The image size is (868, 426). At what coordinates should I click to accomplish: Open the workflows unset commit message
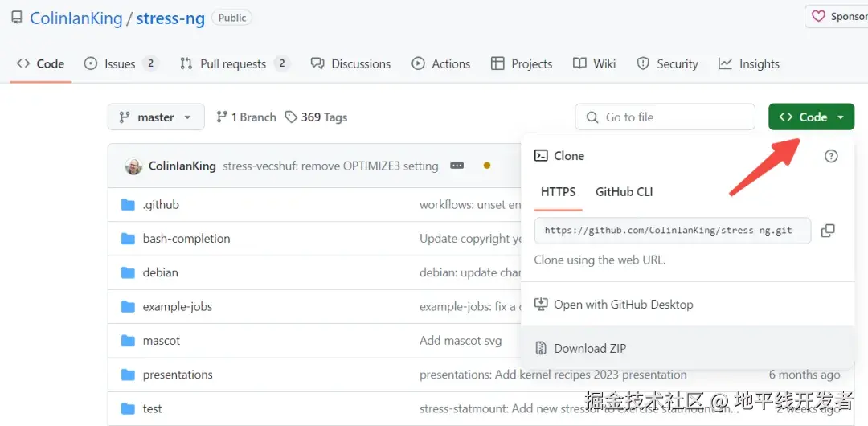(470, 204)
